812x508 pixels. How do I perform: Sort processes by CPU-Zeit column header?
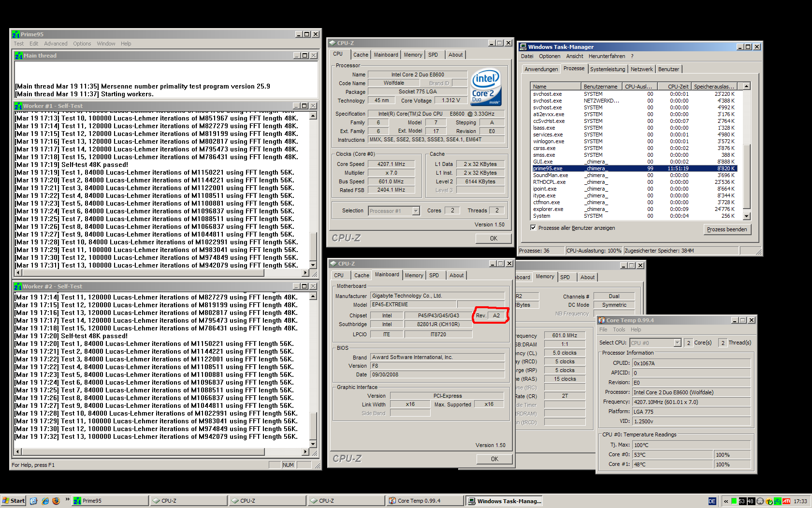point(674,87)
